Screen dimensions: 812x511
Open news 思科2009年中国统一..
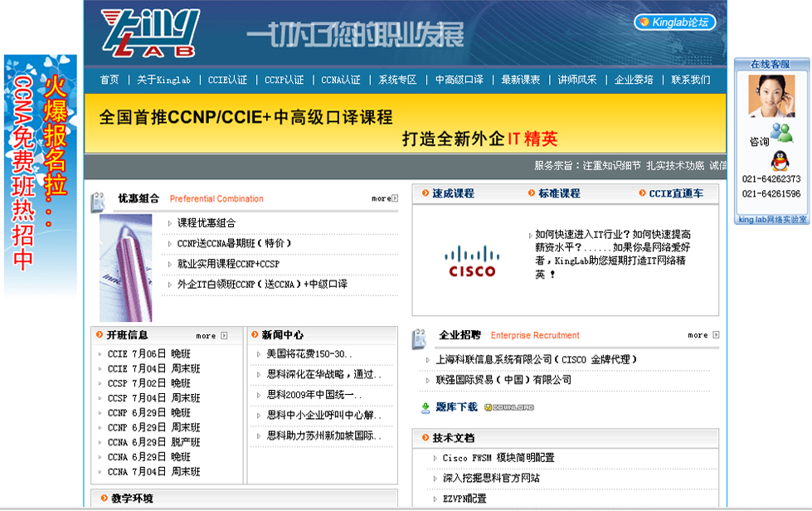point(314,395)
